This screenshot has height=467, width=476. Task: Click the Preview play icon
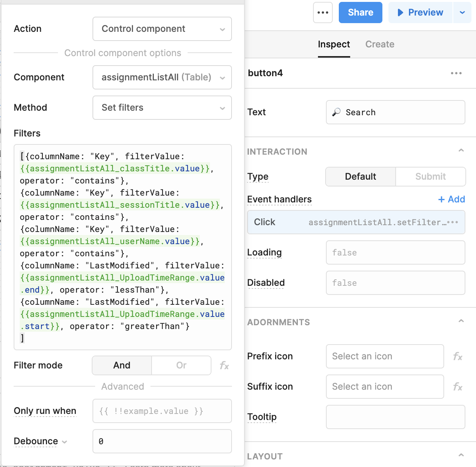click(x=400, y=13)
